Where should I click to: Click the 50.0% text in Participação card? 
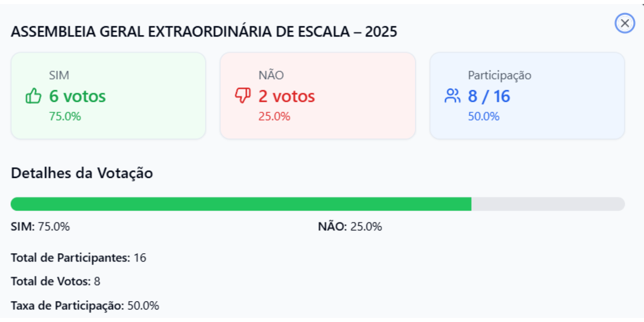pyautogui.click(x=483, y=117)
